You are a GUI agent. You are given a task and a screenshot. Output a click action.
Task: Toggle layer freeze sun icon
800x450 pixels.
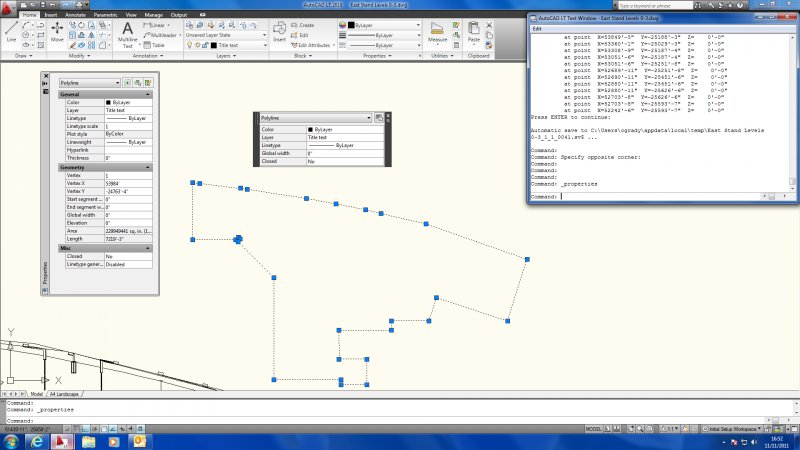point(197,45)
